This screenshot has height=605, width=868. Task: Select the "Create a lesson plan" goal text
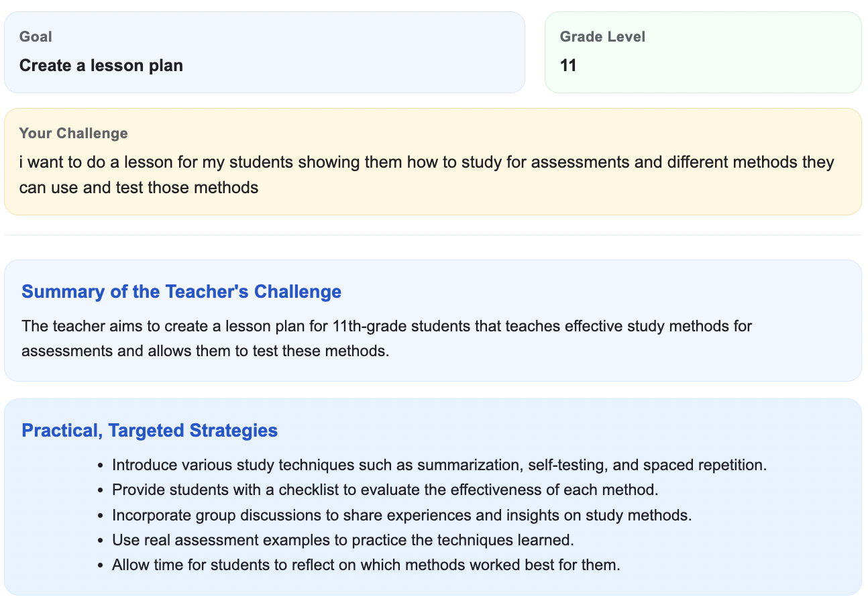pos(101,66)
